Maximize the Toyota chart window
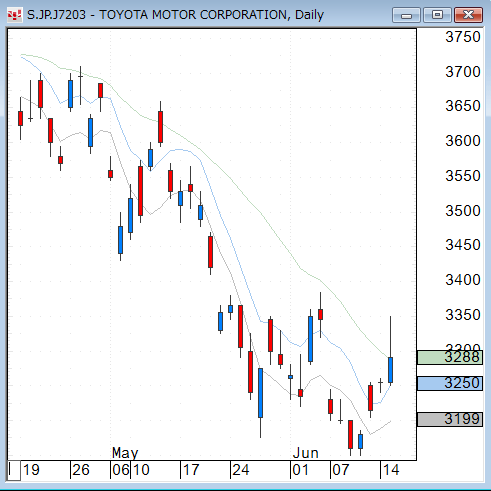 tap(437, 15)
